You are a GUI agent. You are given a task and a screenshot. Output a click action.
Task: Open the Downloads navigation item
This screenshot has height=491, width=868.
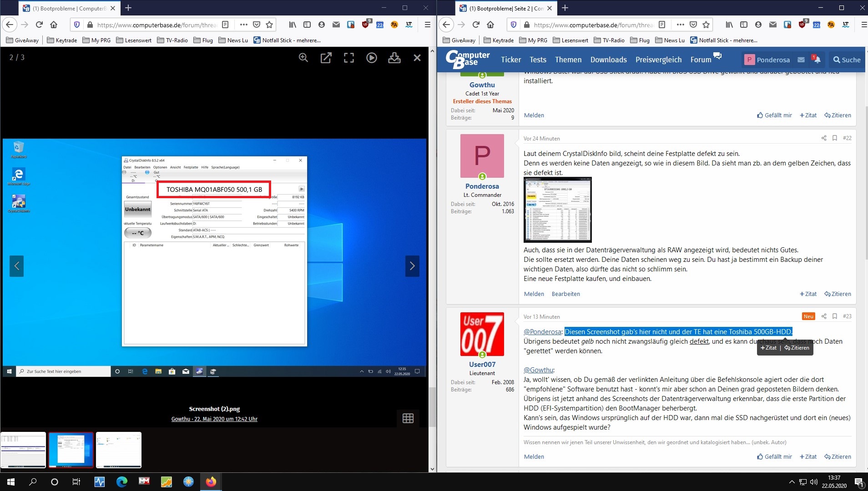click(608, 60)
